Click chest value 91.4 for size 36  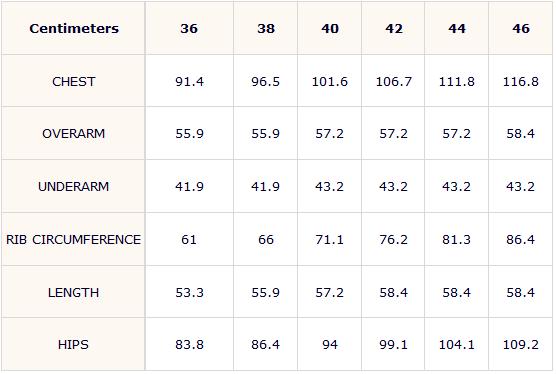click(189, 81)
